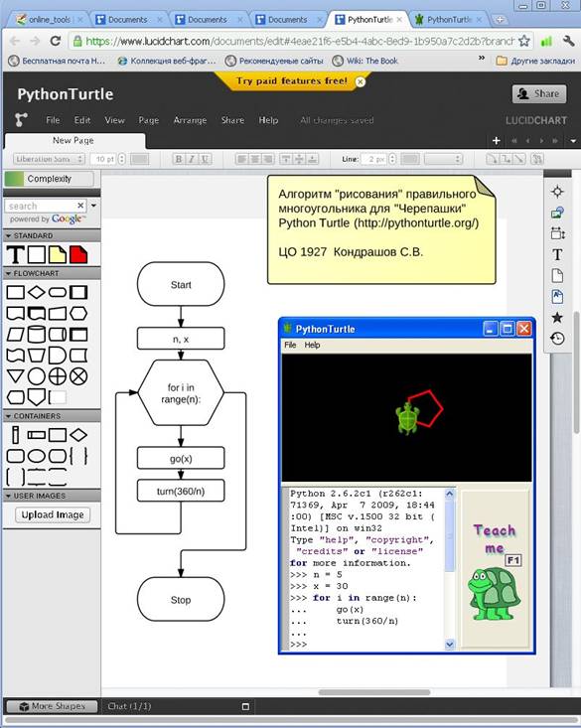Open the Edit menu

(x=82, y=120)
